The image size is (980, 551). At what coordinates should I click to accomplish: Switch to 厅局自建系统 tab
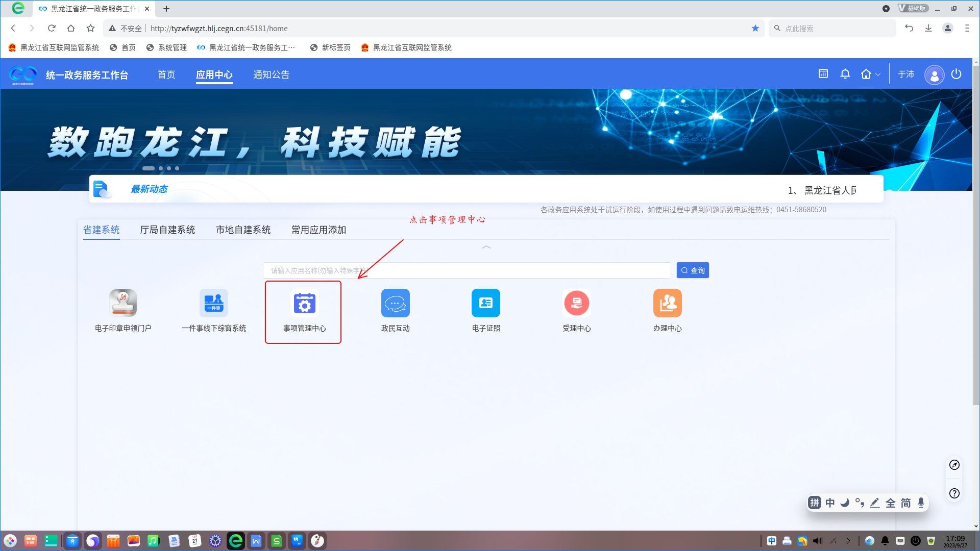[167, 230]
